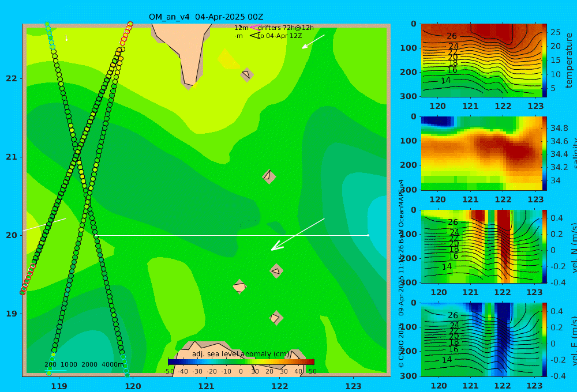The height and width of the screenshot is (392, 577).
Task: Click the latitude label 22 on the map axis
Action: (12, 79)
